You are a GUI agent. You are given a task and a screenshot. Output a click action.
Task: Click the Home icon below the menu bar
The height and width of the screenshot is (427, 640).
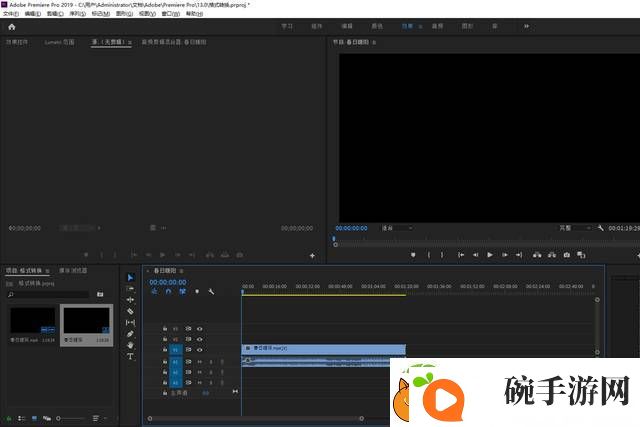(x=11, y=27)
